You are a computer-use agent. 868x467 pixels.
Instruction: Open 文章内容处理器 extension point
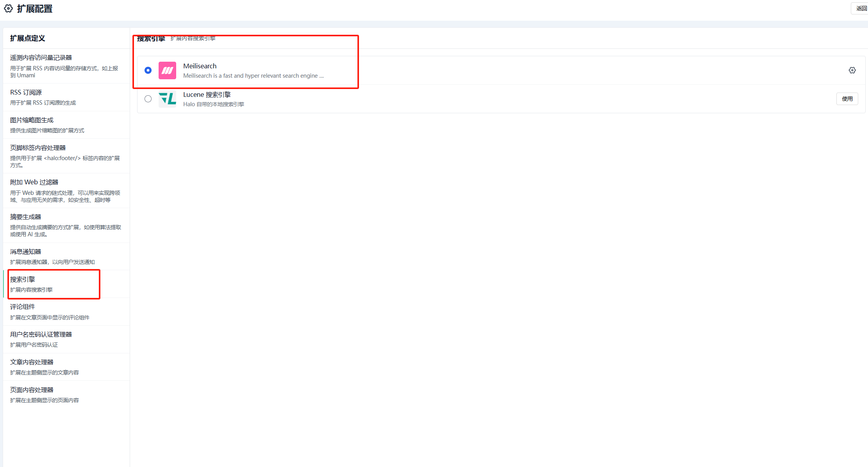click(32, 362)
